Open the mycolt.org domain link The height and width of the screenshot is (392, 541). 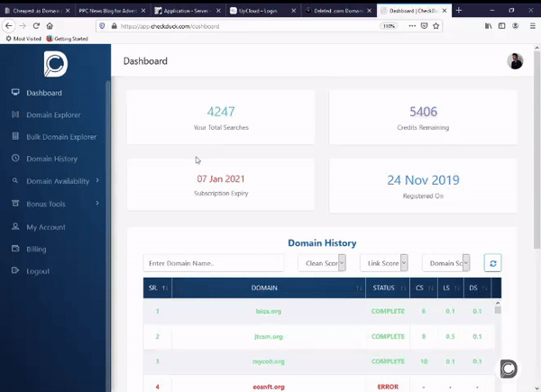[x=269, y=361]
